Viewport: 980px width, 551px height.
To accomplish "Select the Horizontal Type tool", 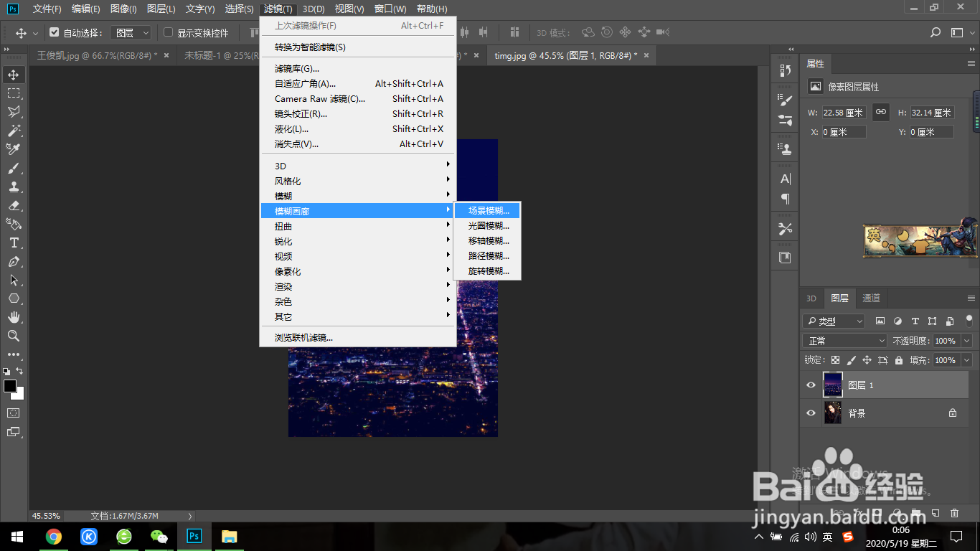I will pos(14,242).
